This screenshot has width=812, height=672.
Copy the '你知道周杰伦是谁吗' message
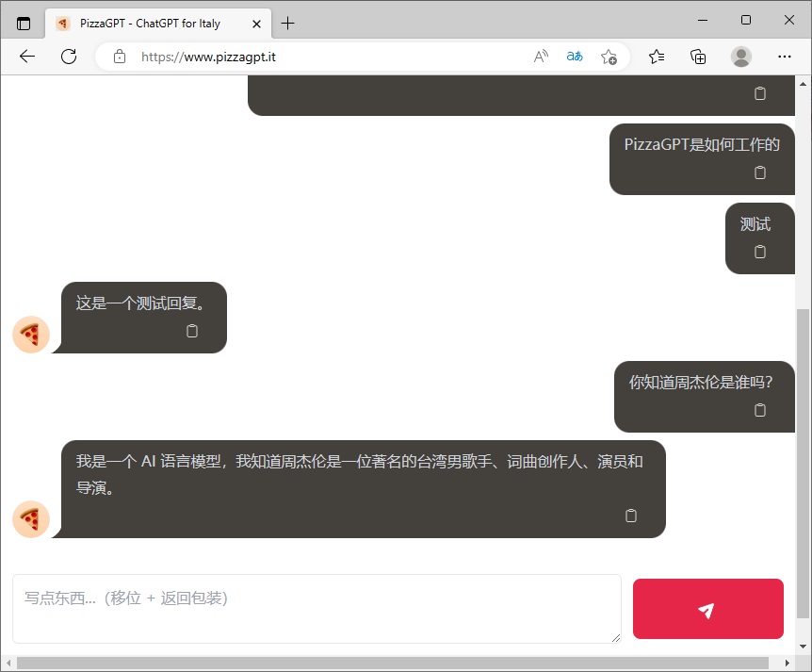point(759,410)
